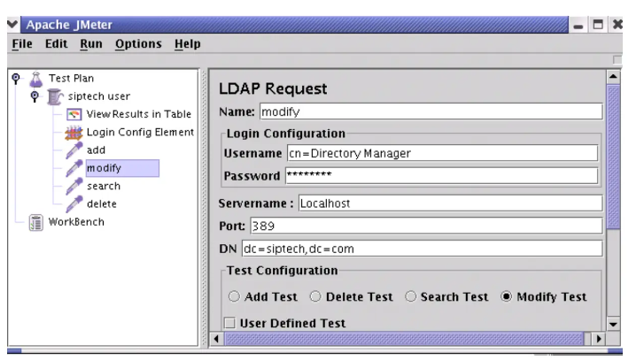
Task: Click the horizontal scrollbar thumb
Action: coord(404,339)
